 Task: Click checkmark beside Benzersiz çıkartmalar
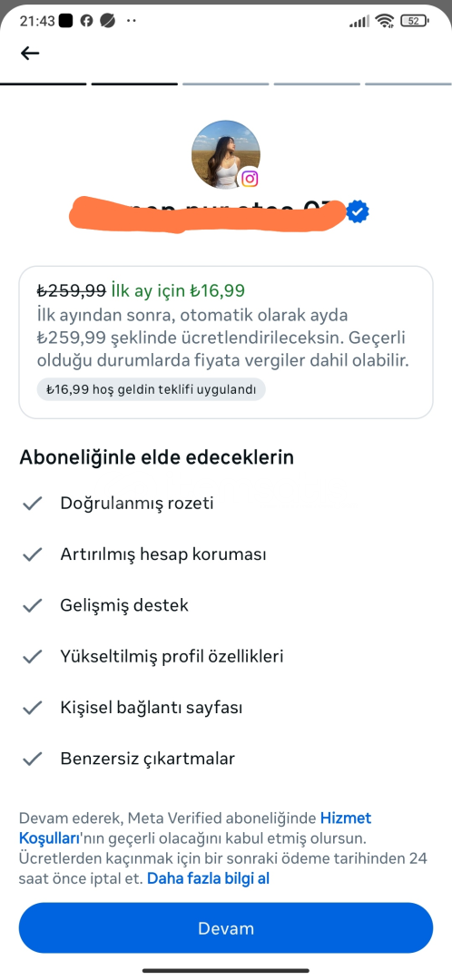click(x=32, y=759)
